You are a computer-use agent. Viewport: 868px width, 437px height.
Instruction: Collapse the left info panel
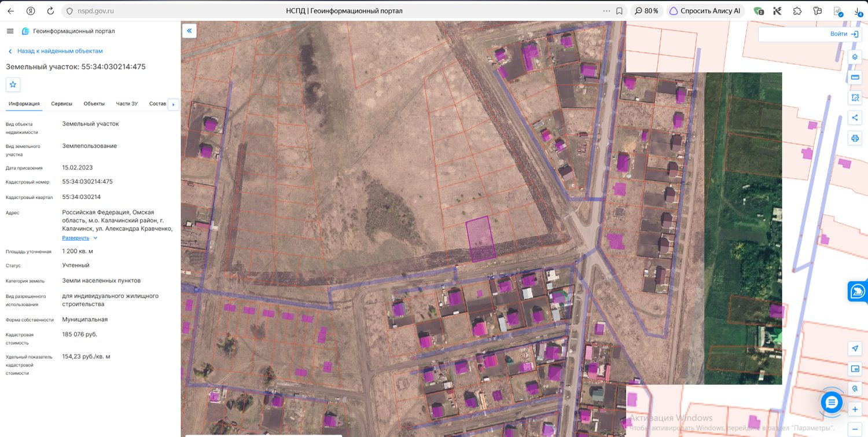189,31
